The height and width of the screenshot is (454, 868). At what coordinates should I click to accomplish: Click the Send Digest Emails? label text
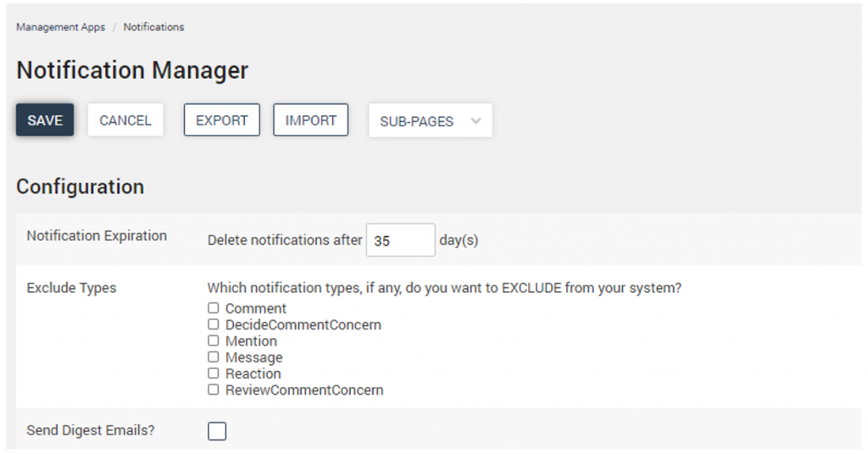(91, 430)
